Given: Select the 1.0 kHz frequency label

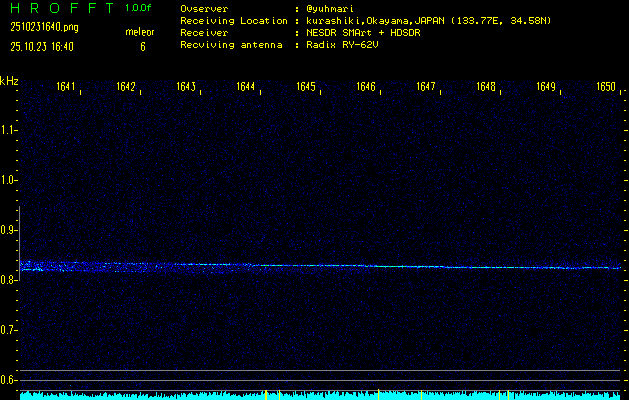Looking at the screenshot, I should (9, 180).
